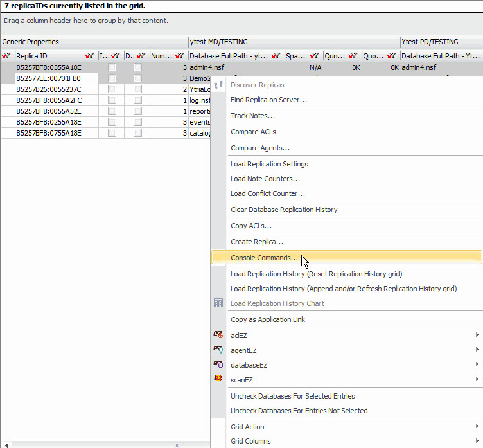Check first checkbox for replica 85257BF8:0755A18E
This screenshot has width=483, height=448.
coord(112,133)
